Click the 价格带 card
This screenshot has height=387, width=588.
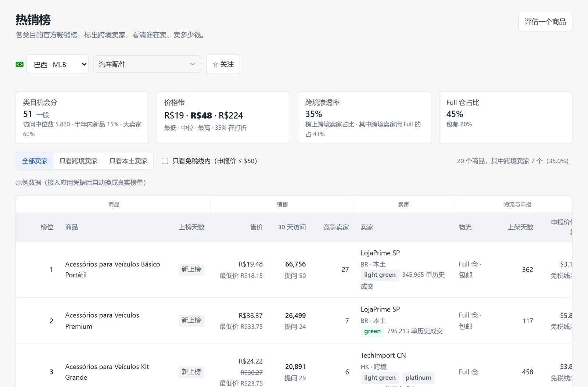point(223,118)
